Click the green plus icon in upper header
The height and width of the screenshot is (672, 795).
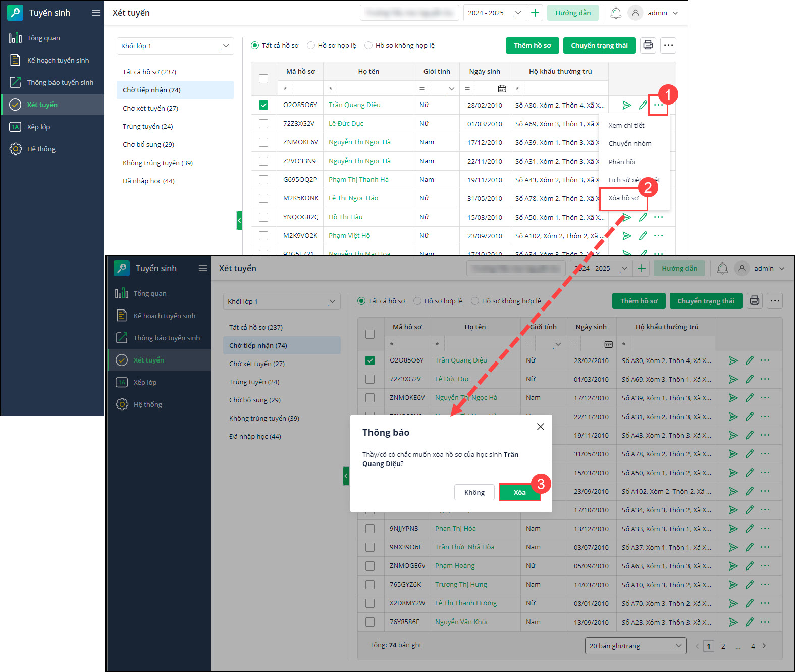point(535,13)
